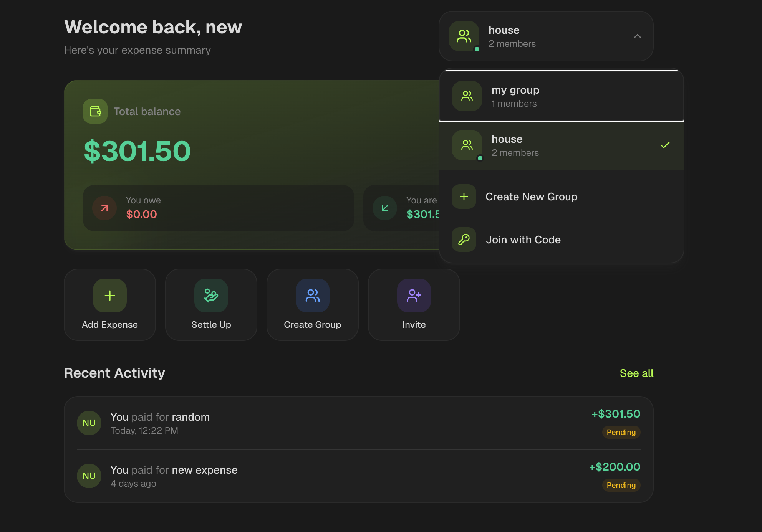Click Pending badge under +$200.00
The image size is (762, 532).
pos(621,485)
